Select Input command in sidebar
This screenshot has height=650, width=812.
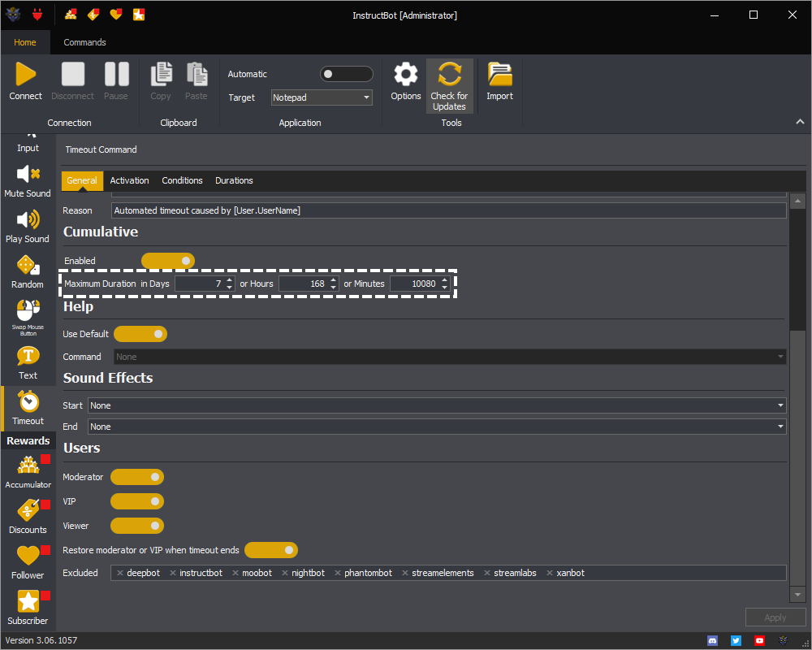tap(28, 144)
